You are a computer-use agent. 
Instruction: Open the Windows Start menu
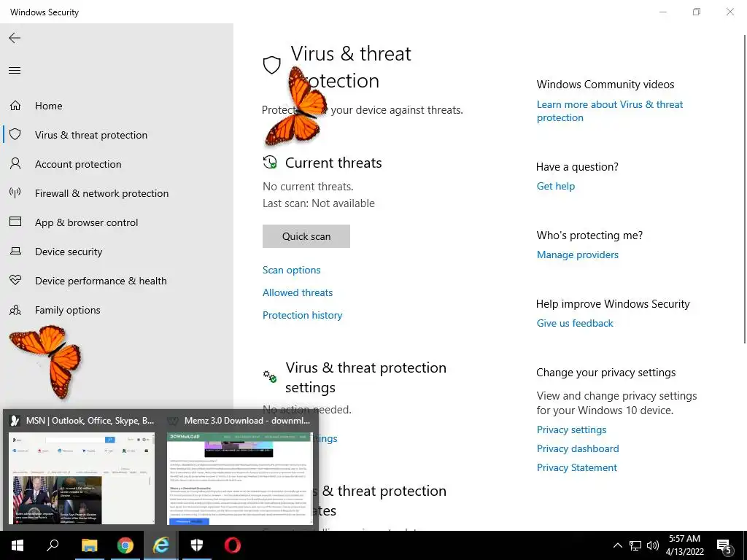(x=18, y=545)
